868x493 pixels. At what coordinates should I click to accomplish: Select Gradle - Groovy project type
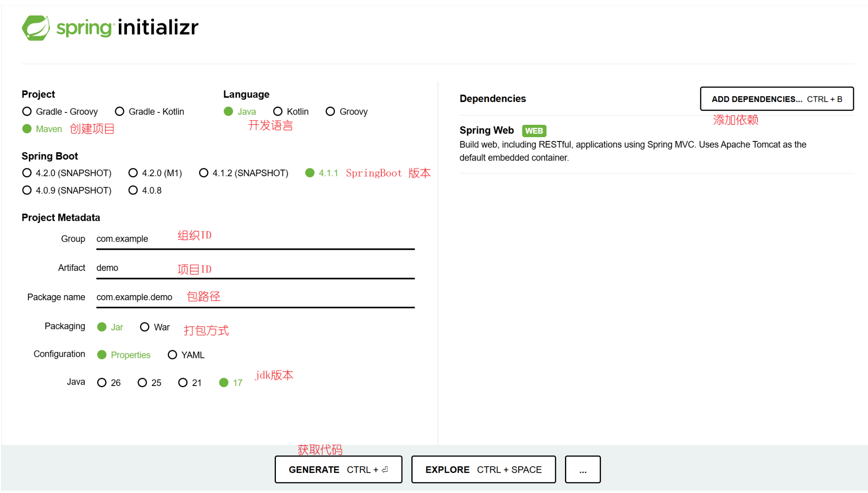click(60, 112)
